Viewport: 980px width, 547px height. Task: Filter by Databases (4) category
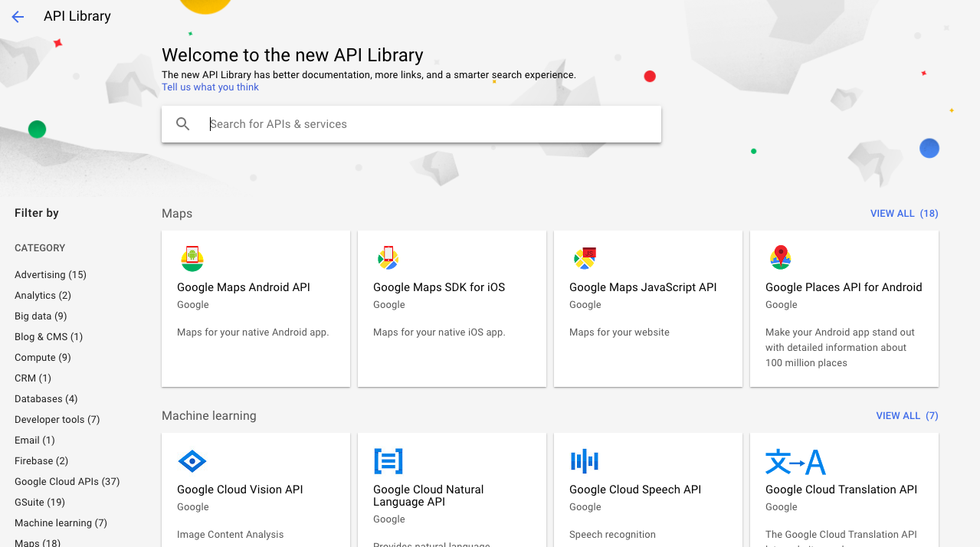click(x=46, y=399)
